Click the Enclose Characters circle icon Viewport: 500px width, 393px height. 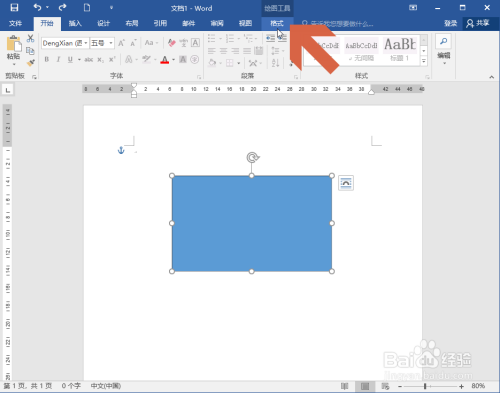[195, 59]
